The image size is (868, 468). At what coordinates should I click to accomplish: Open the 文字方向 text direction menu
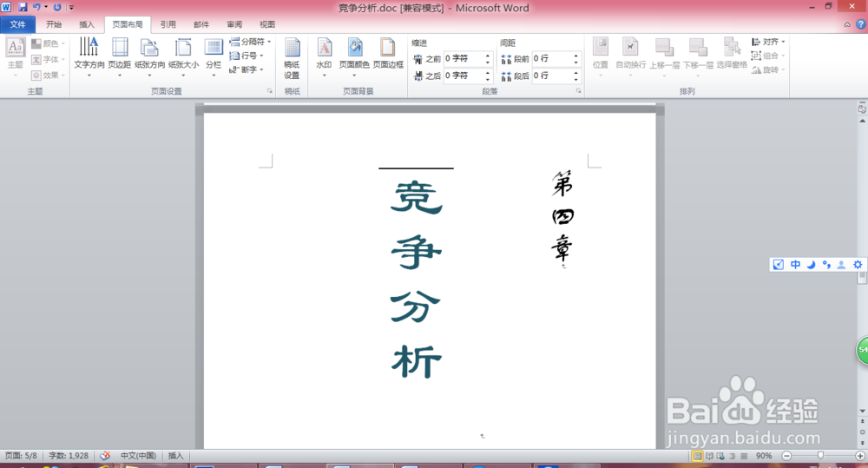pyautogui.click(x=89, y=57)
